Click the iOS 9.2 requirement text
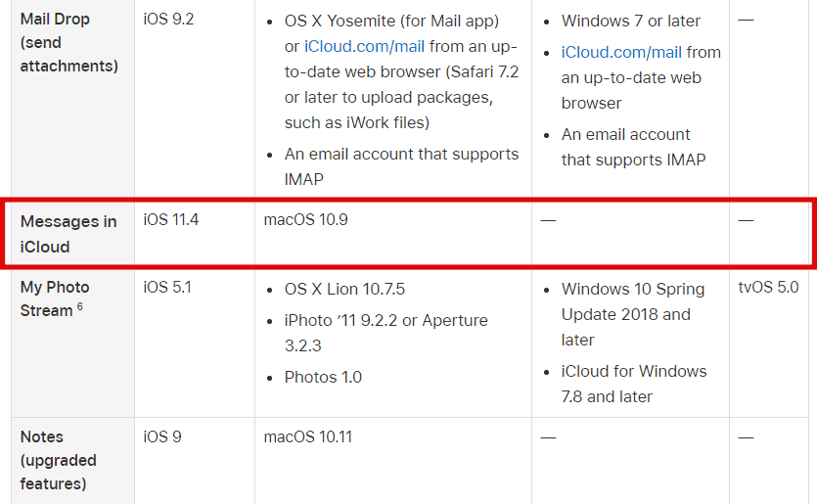The height and width of the screenshot is (504, 817). coord(168,20)
